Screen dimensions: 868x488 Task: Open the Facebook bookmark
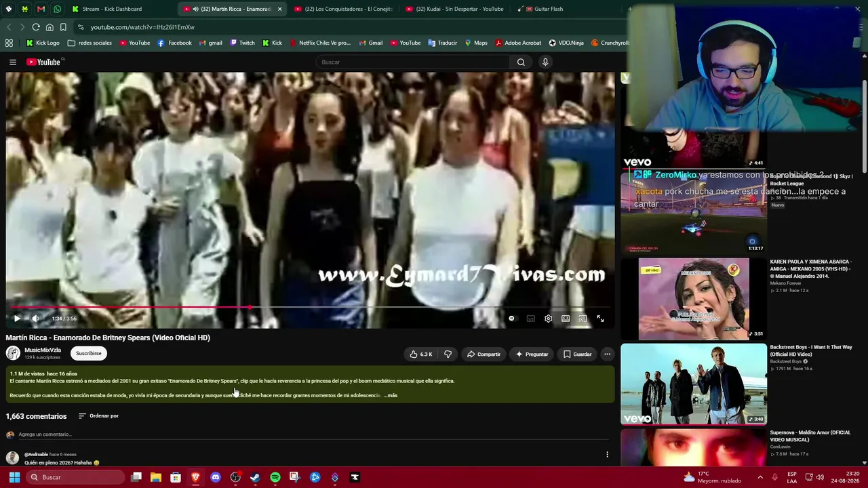tap(174, 43)
